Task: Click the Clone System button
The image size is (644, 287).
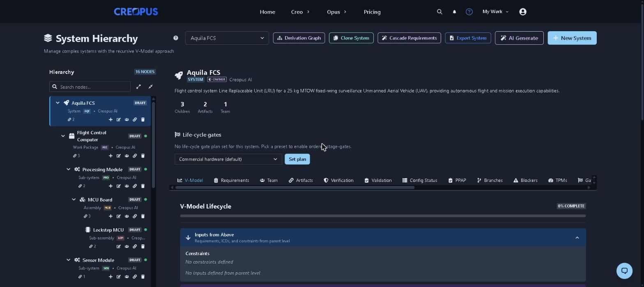Action: coord(351,38)
